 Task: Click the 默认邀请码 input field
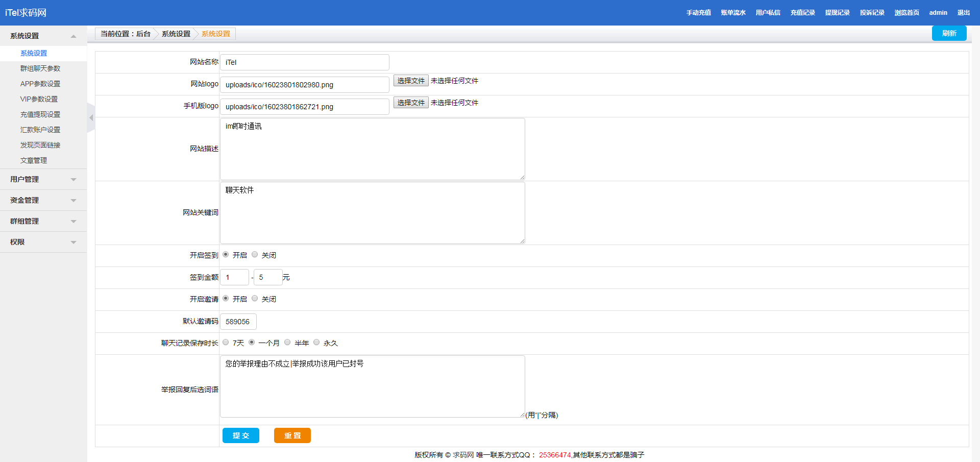pos(238,322)
